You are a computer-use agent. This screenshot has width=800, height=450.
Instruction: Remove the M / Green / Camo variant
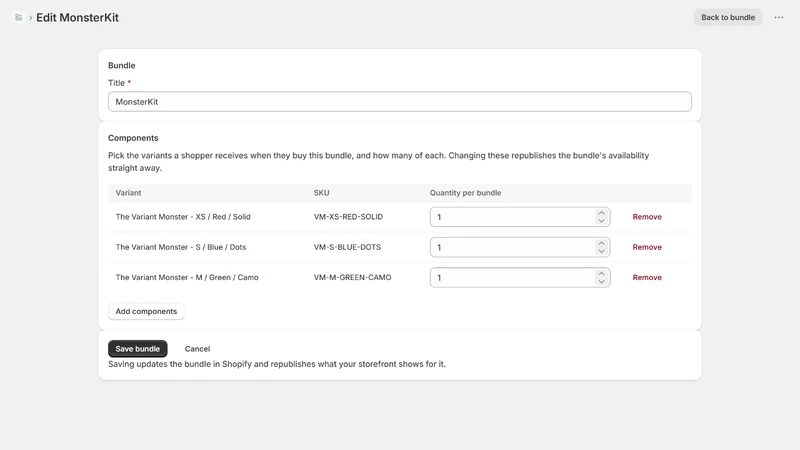(647, 278)
